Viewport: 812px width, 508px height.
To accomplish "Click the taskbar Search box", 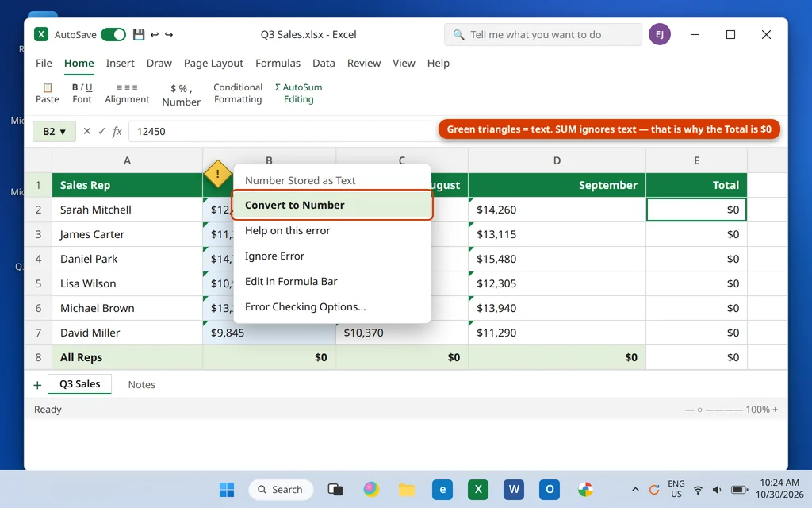I will pos(281,489).
